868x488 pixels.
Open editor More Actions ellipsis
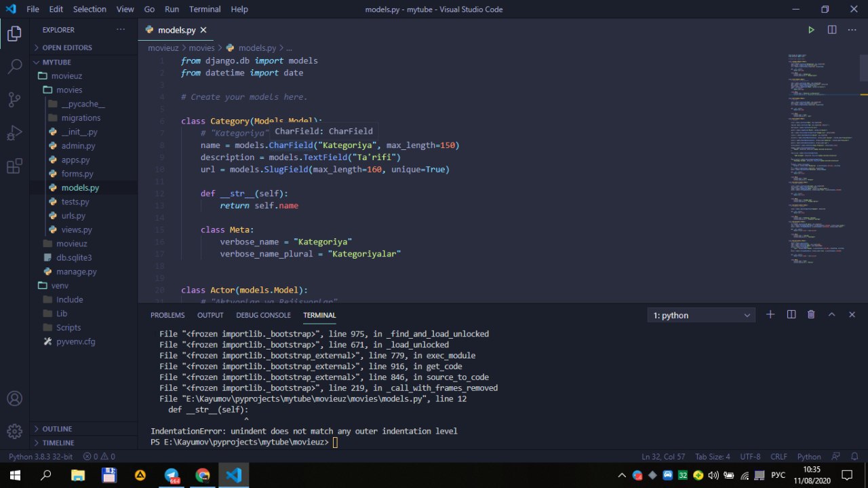852,30
